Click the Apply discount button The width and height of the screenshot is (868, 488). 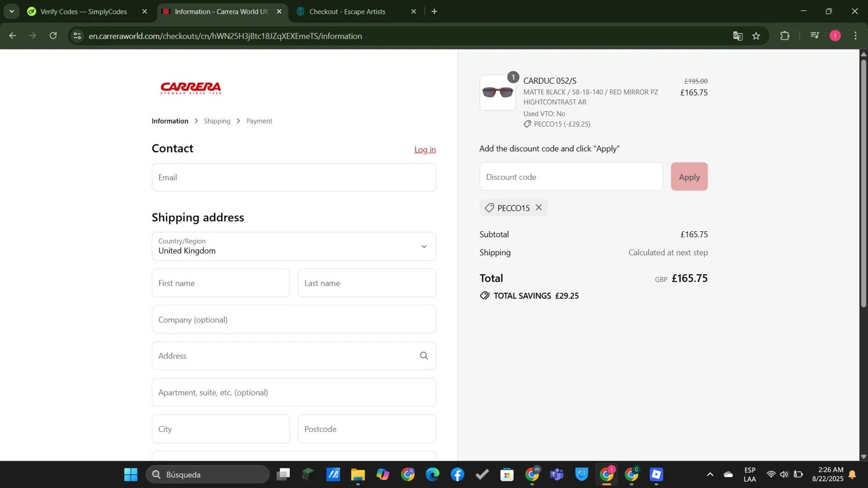689,177
